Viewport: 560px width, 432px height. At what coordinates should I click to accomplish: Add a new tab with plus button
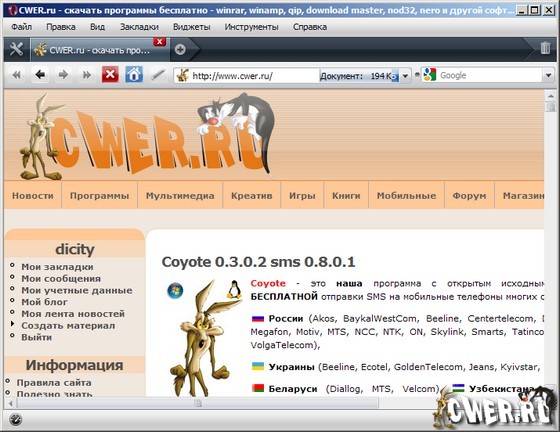click(x=180, y=50)
